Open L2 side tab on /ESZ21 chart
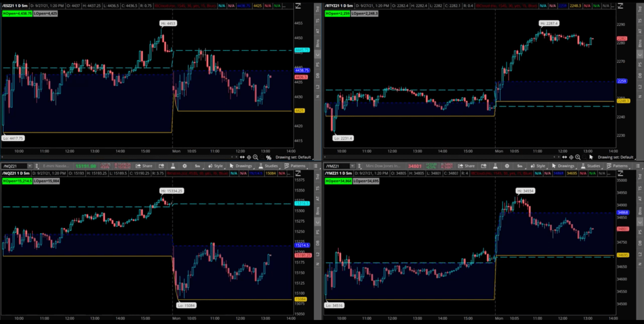The height and width of the screenshot is (324, 644). pos(318,87)
